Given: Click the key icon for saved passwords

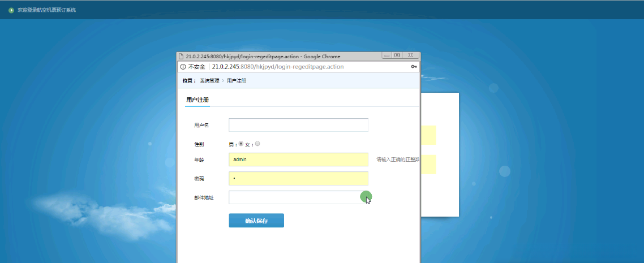Looking at the screenshot, I should (414, 67).
